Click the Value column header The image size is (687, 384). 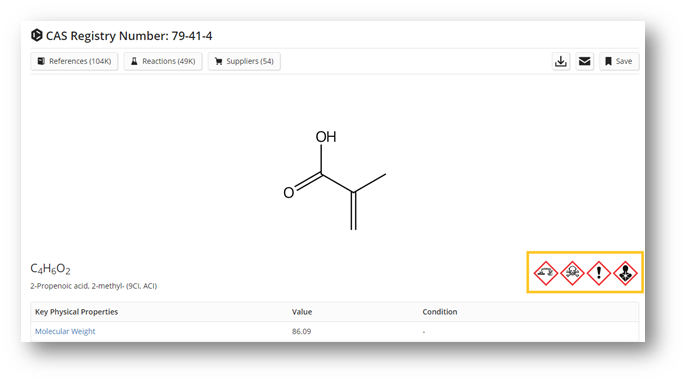(302, 312)
